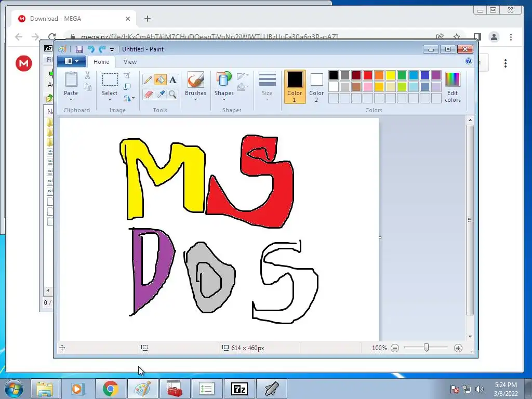
Task: Close the Download - MEGA tab
Action: click(x=128, y=19)
